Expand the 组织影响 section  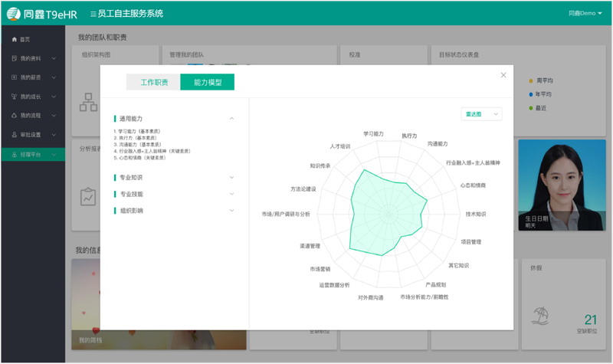(232, 210)
